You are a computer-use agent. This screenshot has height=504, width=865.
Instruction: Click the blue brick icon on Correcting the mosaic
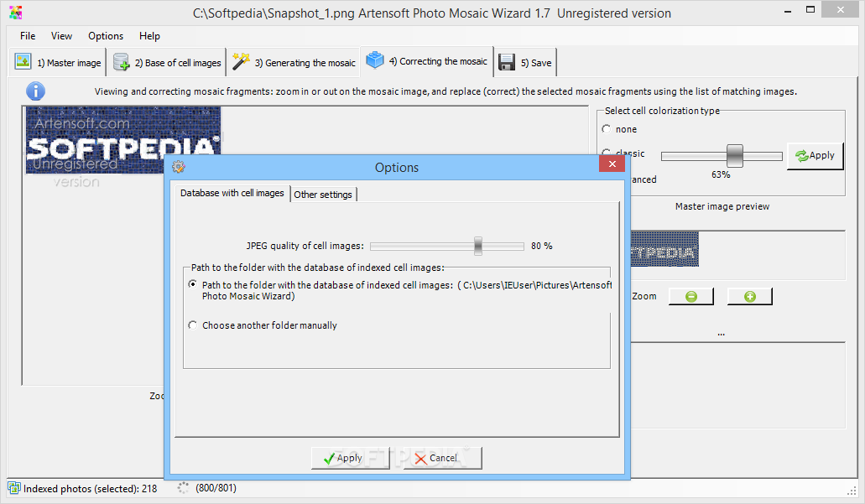(x=374, y=60)
